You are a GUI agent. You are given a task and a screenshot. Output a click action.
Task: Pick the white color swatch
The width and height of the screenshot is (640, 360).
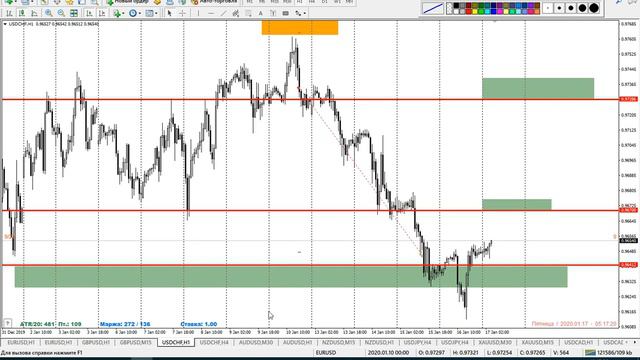[456, 11]
